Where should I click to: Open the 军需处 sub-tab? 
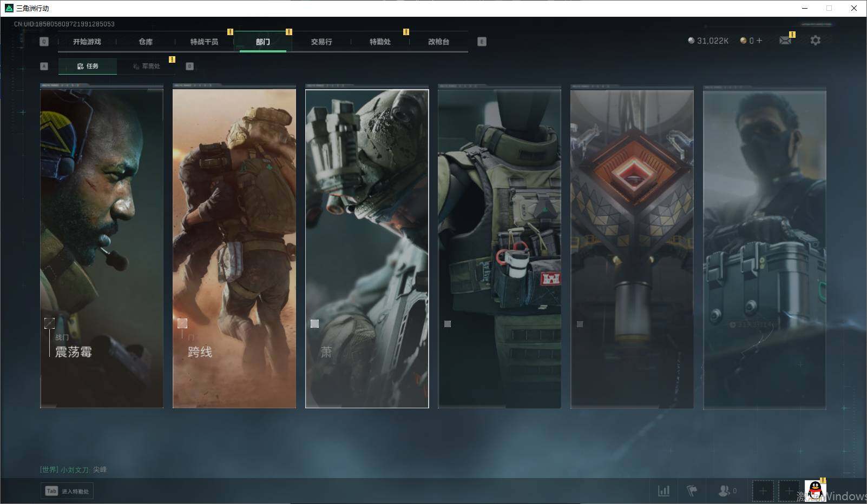pos(147,66)
